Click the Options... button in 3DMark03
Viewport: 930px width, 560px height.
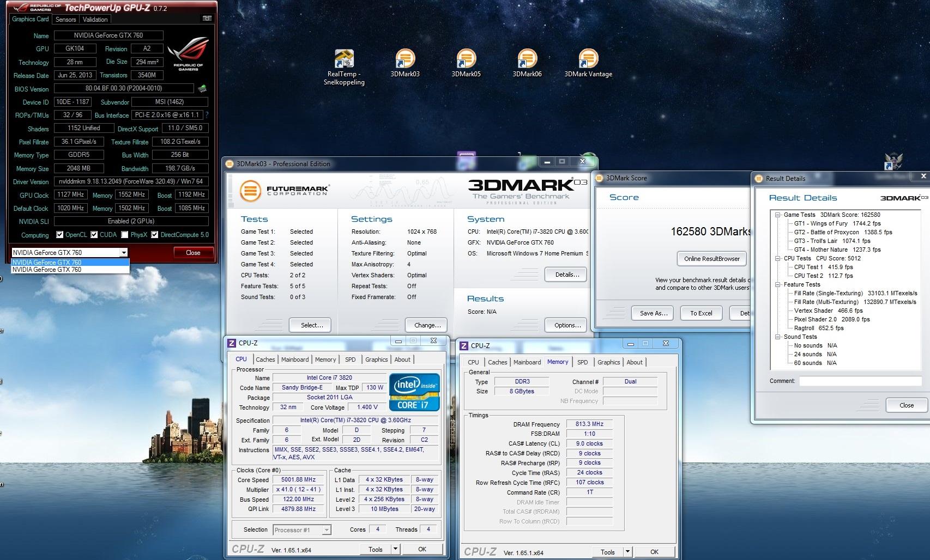pos(567,325)
